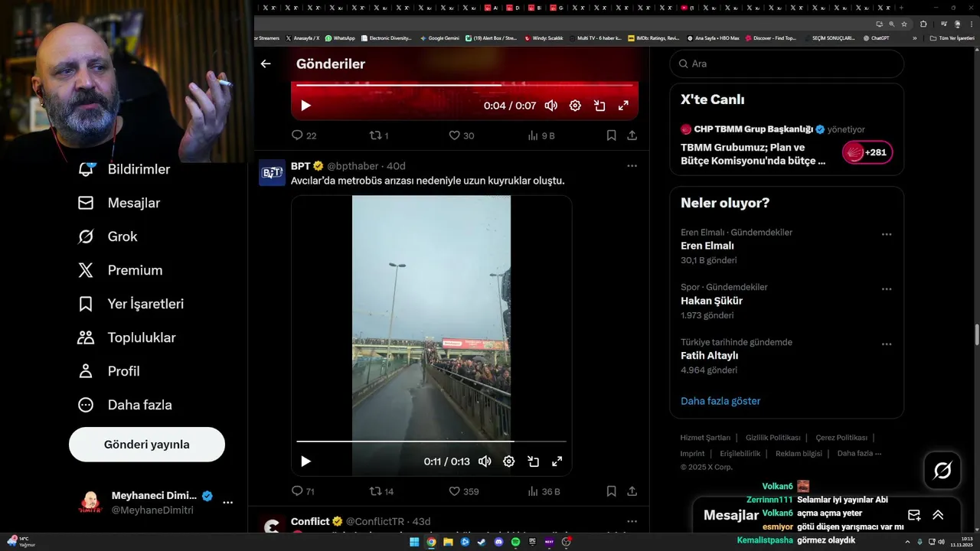980x551 pixels.
Task: Expand the Daha fazla menu
Action: point(125,405)
